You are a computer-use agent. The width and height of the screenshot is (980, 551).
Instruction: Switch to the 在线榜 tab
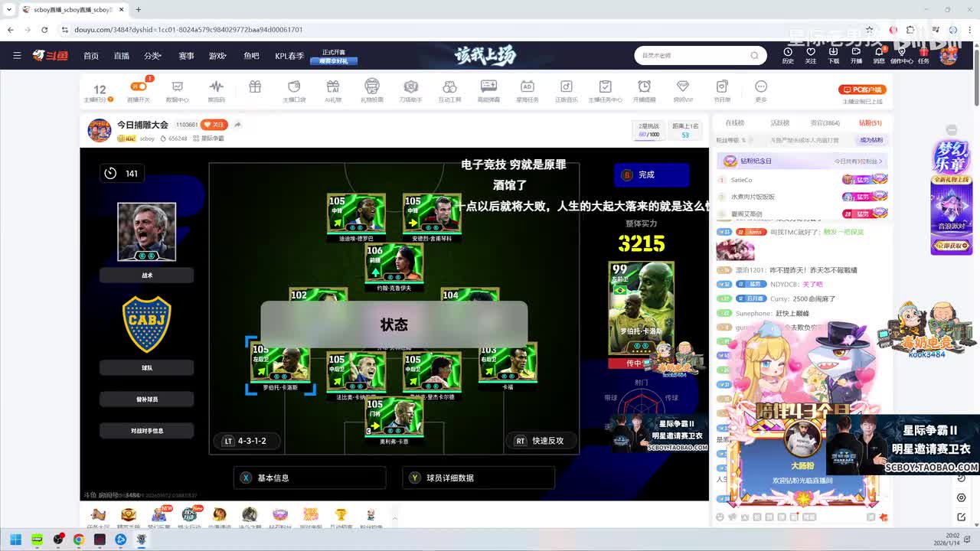click(735, 122)
